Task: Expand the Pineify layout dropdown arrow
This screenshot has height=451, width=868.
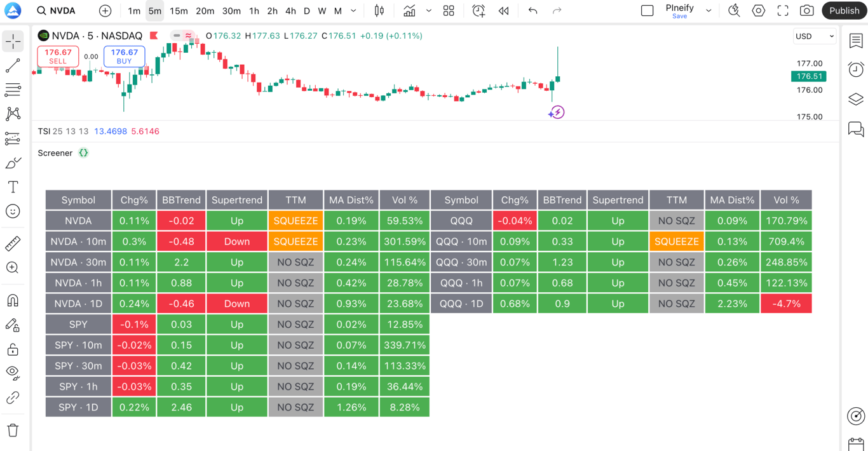Action: [709, 11]
